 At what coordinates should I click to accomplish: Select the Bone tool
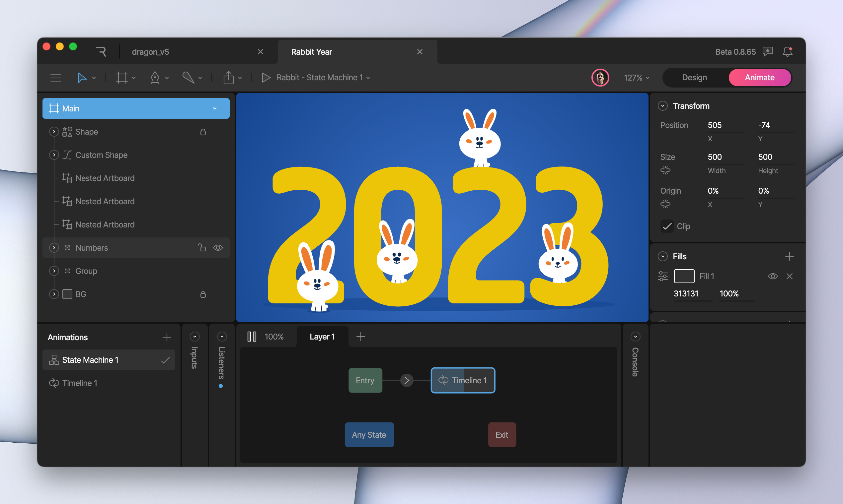pyautogui.click(x=188, y=78)
